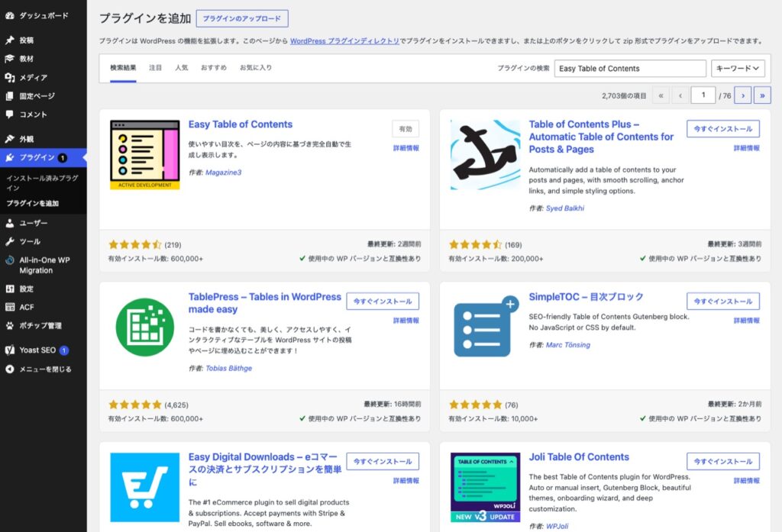Open the WPJoli author link

557,527
